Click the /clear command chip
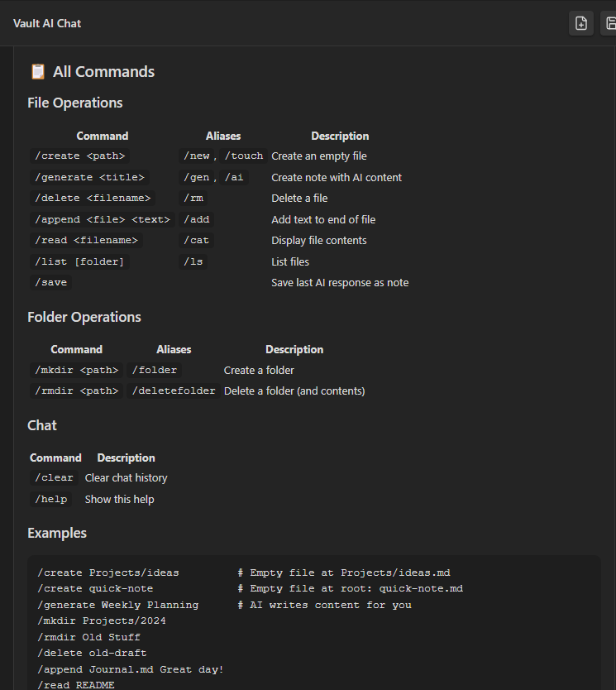Viewport: 616px width, 690px height. point(54,478)
